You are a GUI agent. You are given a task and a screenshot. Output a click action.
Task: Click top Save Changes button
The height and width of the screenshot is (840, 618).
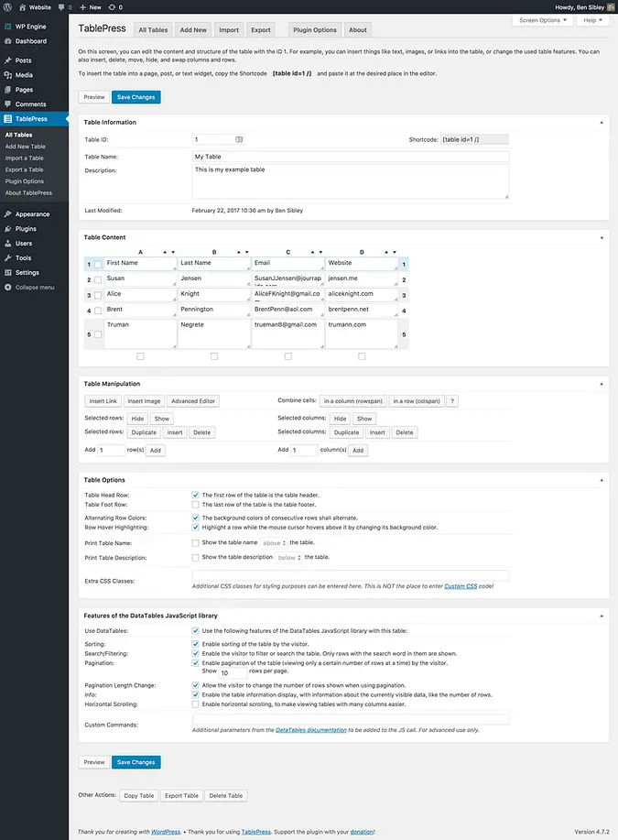tap(136, 97)
